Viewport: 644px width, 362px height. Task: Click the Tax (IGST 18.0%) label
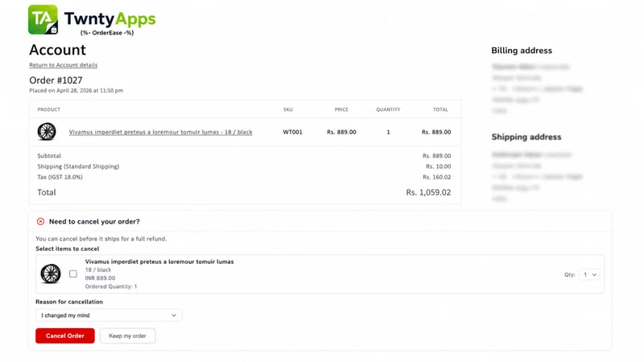[x=60, y=177]
